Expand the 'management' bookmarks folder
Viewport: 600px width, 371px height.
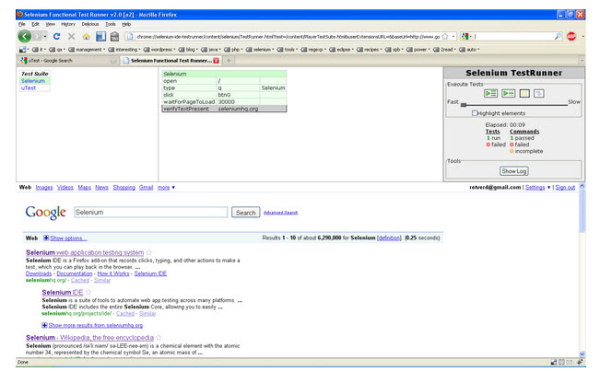coord(86,49)
